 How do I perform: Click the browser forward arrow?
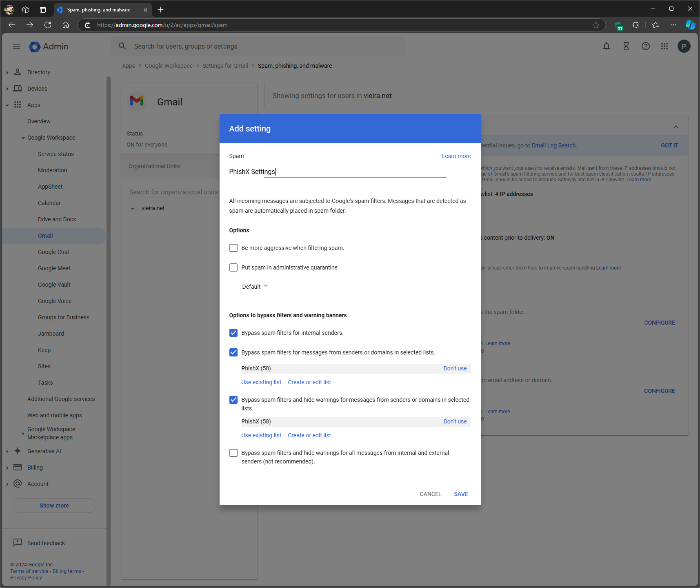pos(30,25)
